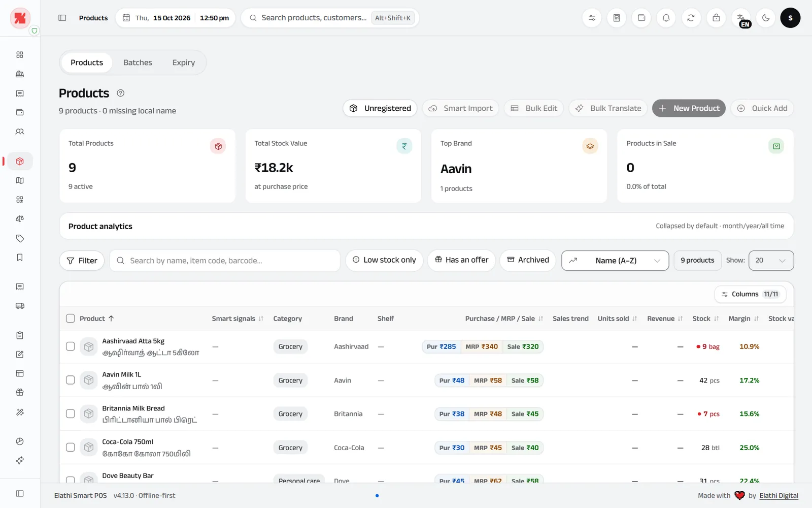Viewport: 812px width, 508px height.
Task: Open the Columns 11/11 chooser
Action: coord(750,294)
